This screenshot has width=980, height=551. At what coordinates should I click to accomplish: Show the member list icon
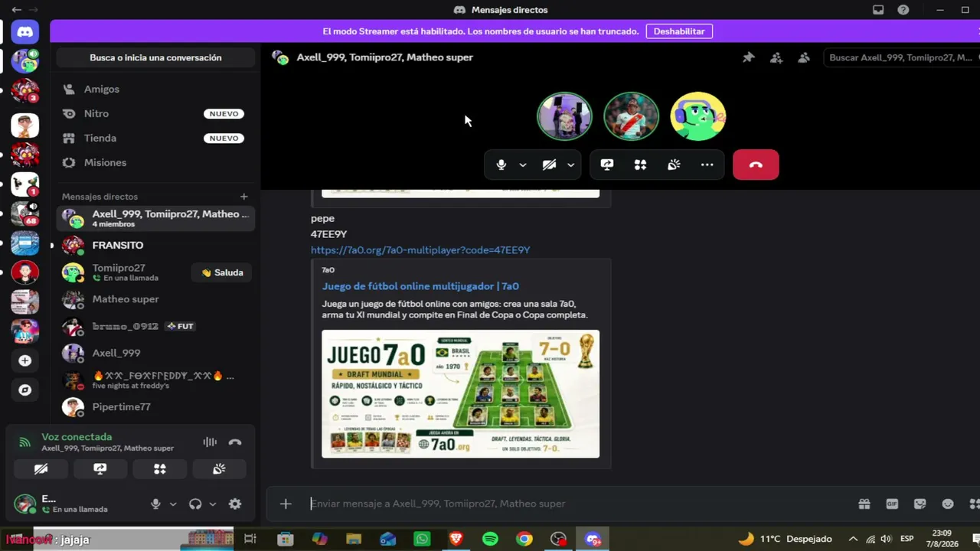pyautogui.click(x=804, y=57)
